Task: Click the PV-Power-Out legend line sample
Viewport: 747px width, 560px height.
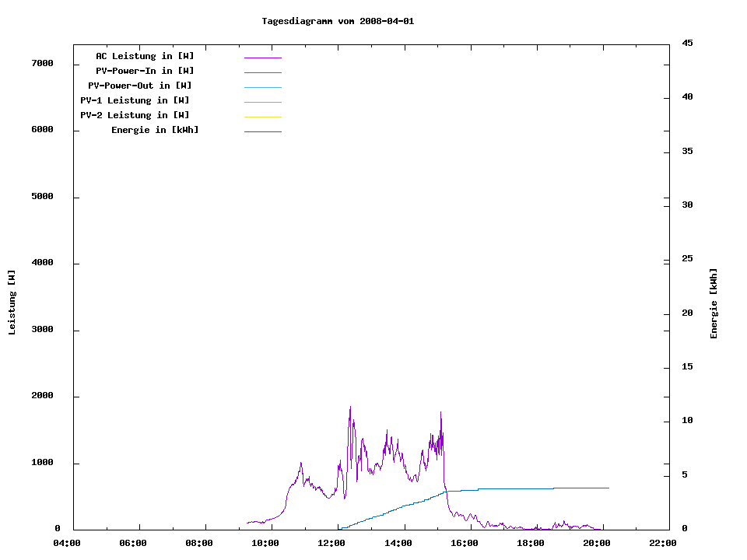Action: pos(262,87)
